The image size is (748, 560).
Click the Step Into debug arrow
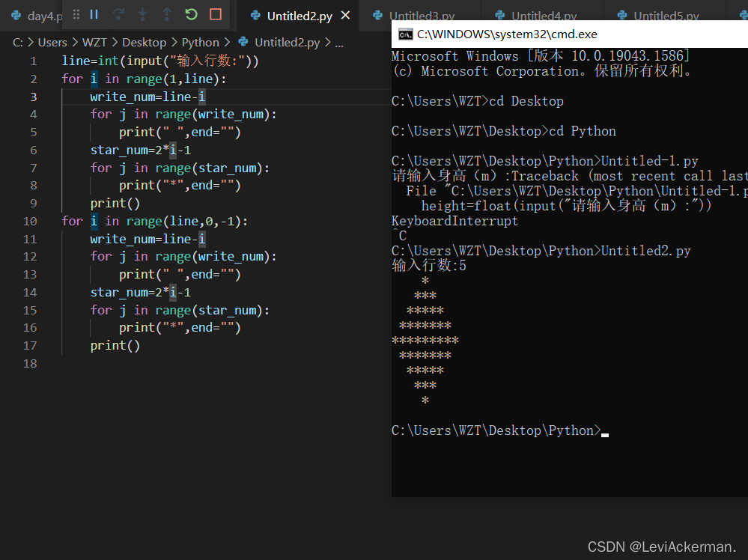coord(142,14)
